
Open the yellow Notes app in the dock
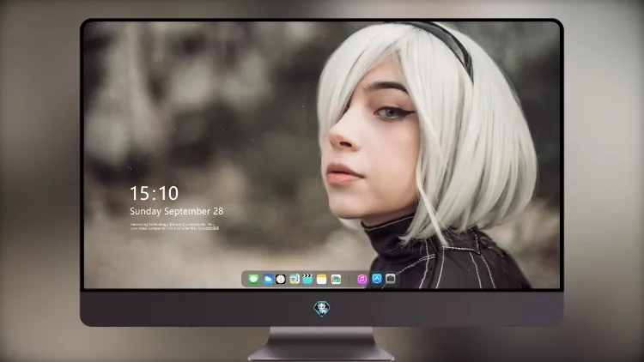[322, 279]
